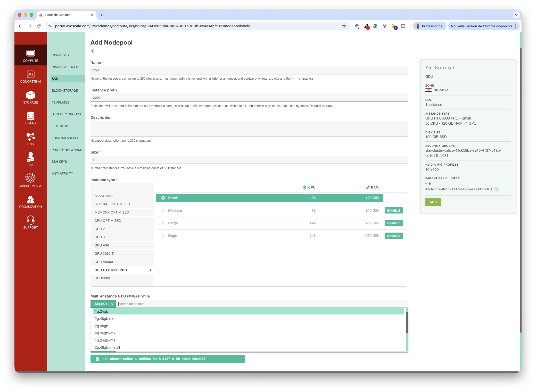Go to Block Storage

point(65,91)
